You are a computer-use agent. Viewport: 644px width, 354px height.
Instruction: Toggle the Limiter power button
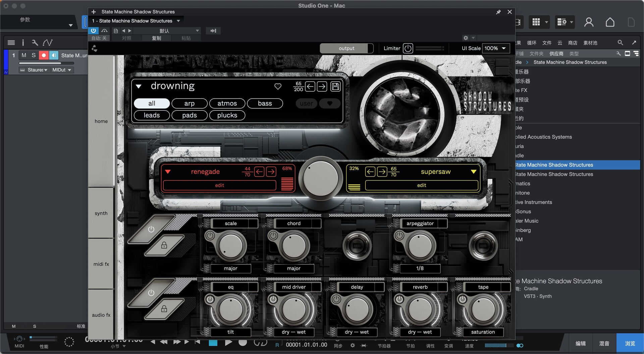[x=408, y=48]
